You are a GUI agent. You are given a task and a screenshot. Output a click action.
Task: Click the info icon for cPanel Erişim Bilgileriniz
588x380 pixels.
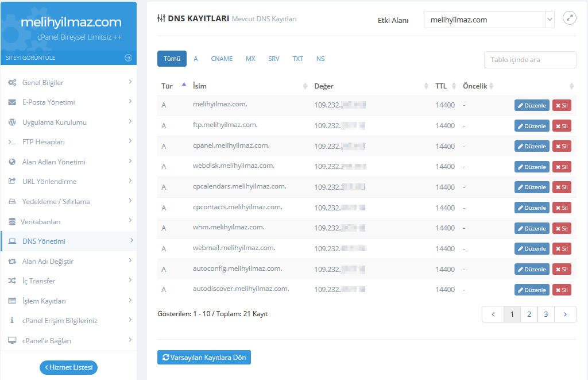(12, 321)
